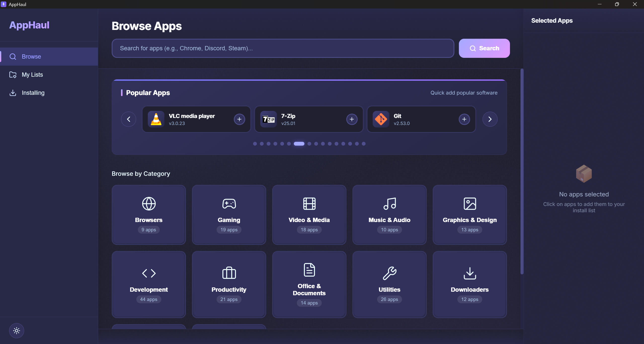Focus the app search input field
The width and height of the screenshot is (644, 344).
click(283, 48)
